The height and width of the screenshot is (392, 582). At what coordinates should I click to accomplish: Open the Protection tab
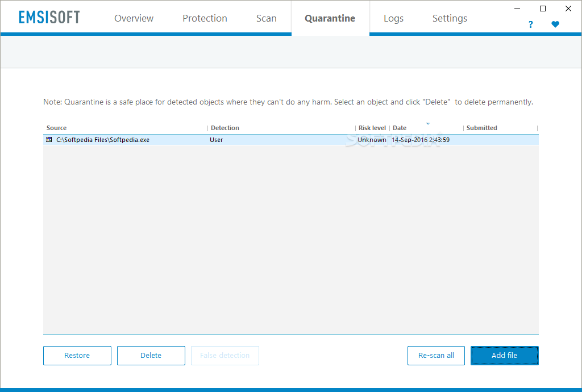point(205,18)
